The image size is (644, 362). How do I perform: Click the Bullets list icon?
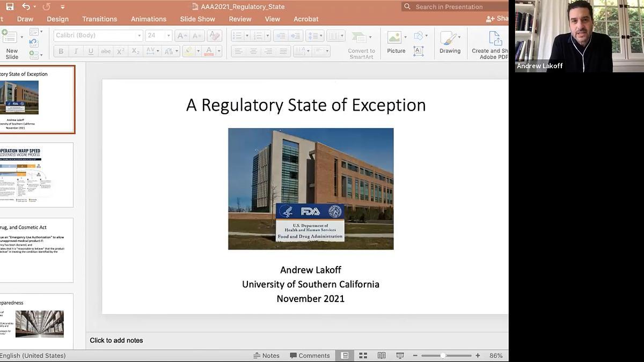tap(237, 35)
